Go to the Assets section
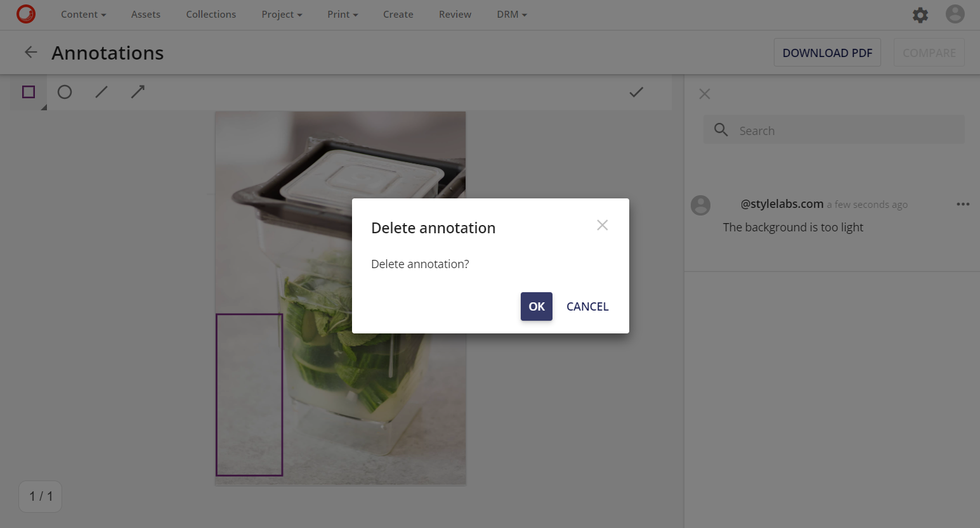Image resolution: width=980 pixels, height=528 pixels. (145, 14)
